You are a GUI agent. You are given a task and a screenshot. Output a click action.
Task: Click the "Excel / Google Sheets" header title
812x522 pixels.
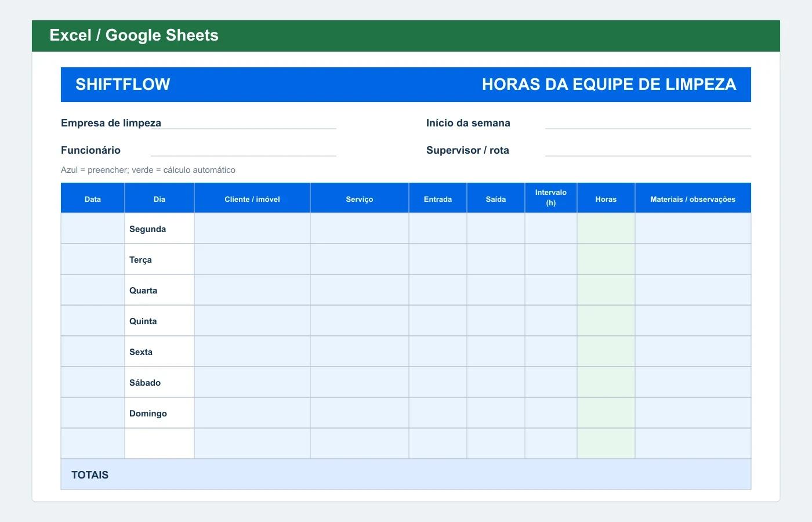134,35
